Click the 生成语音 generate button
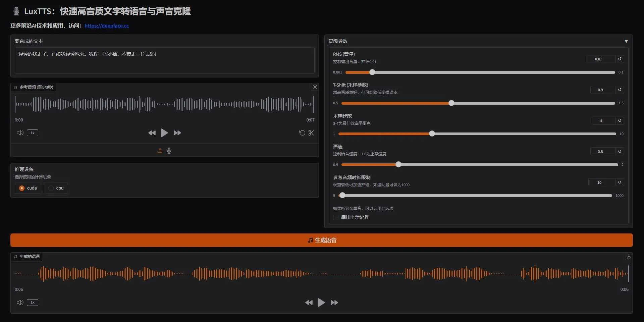The height and width of the screenshot is (322, 644). point(321,240)
